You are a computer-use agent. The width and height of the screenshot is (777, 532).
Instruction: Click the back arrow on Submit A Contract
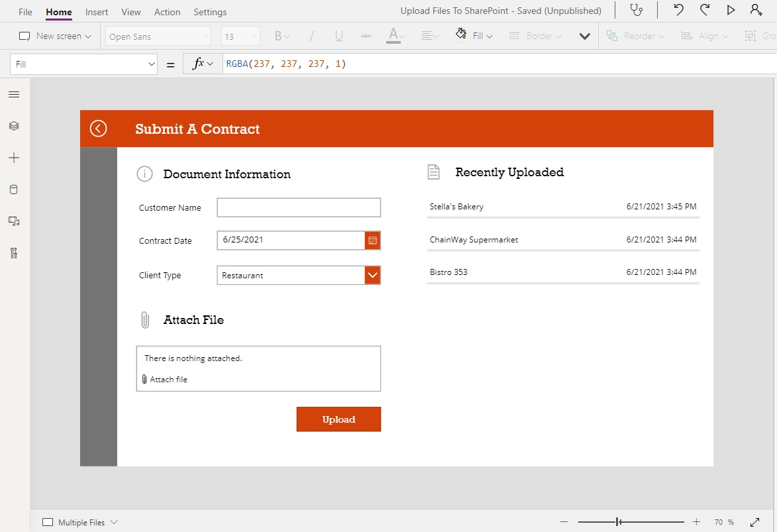click(98, 128)
